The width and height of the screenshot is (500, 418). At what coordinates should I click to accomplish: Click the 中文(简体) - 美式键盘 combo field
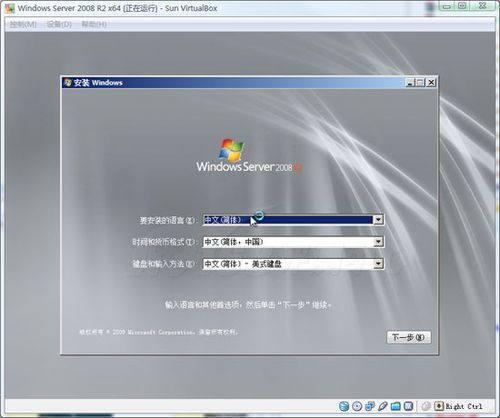(x=293, y=264)
